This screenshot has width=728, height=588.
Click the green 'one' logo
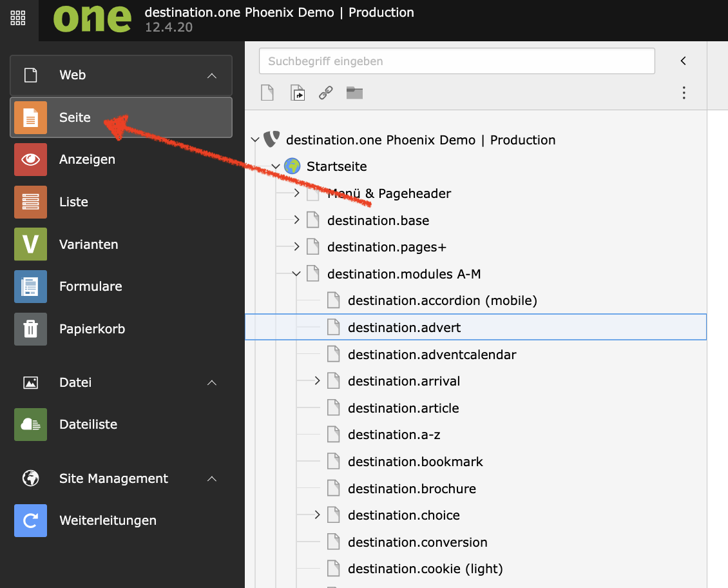pos(92,19)
